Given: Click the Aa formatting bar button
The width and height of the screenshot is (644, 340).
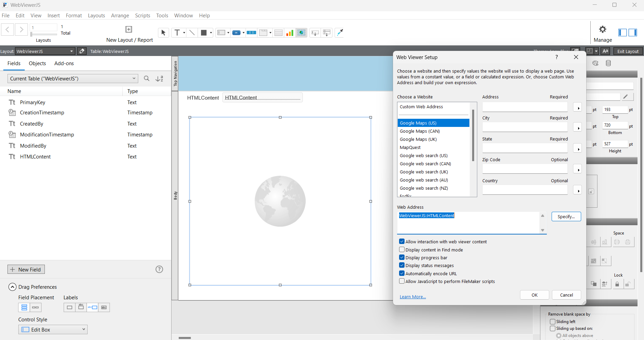Looking at the screenshot, I should coord(605,51).
